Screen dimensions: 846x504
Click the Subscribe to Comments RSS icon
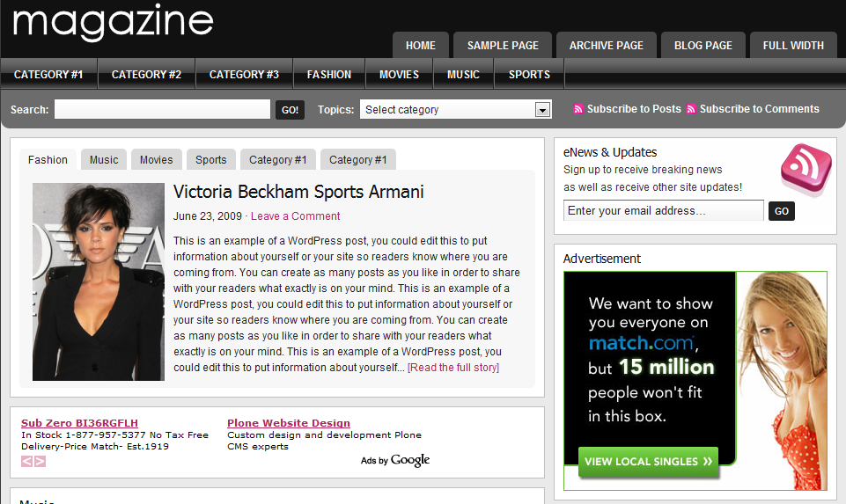coord(690,109)
